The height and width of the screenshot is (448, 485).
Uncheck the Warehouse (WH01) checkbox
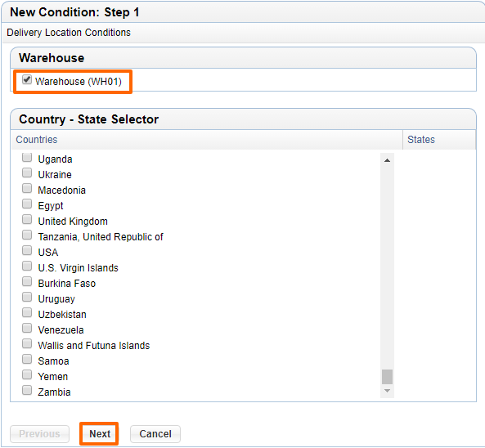click(27, 80)
